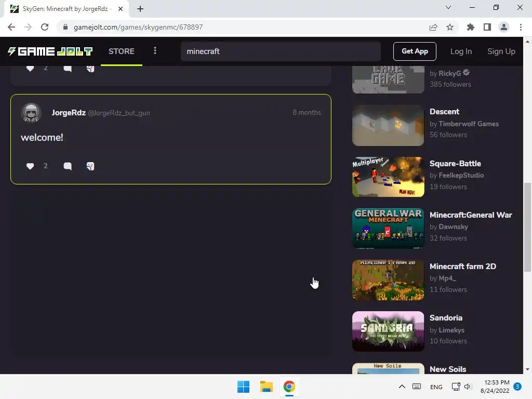The width and height of the screenshot is (532, 399).
Task: Click the 8 months timestamp
Action: tap(307, 112)
